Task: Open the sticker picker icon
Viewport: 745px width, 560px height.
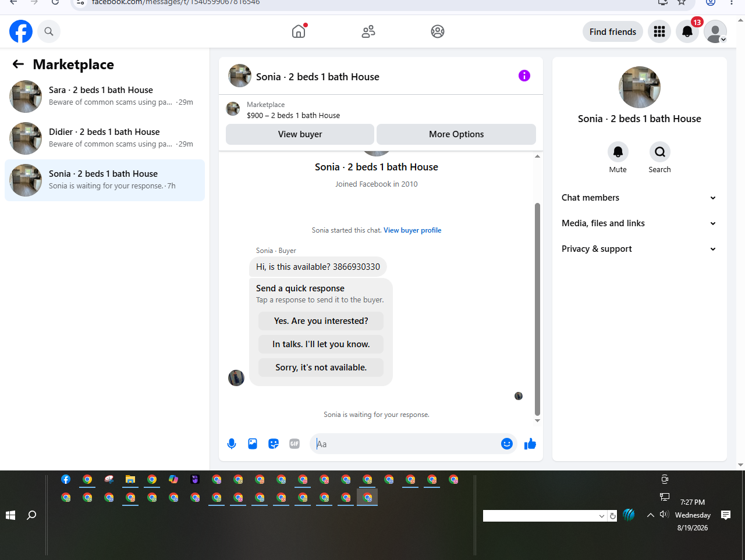Action: [x=274, y=444]
